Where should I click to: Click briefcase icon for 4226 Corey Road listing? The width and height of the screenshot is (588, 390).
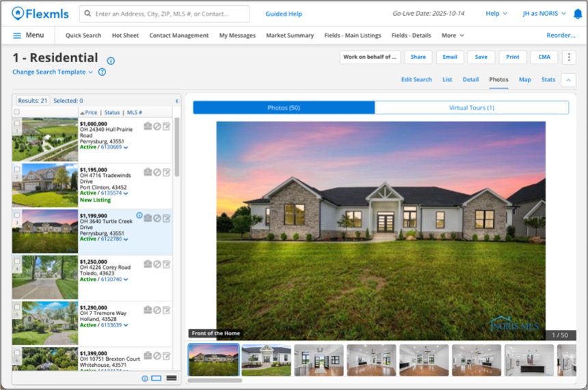pos(148,264)
